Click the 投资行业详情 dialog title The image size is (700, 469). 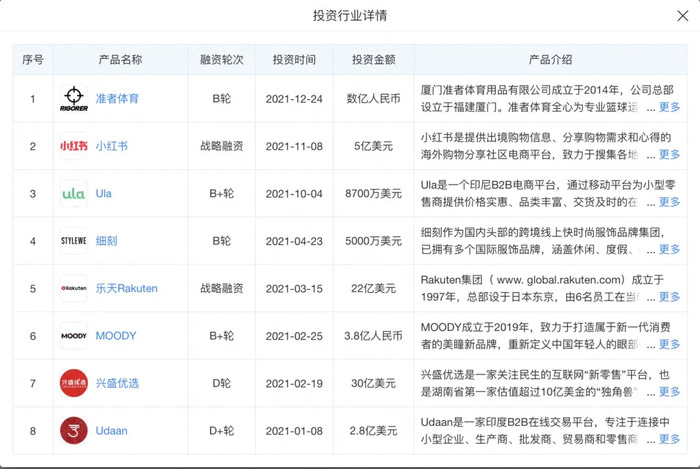[350, 16]
